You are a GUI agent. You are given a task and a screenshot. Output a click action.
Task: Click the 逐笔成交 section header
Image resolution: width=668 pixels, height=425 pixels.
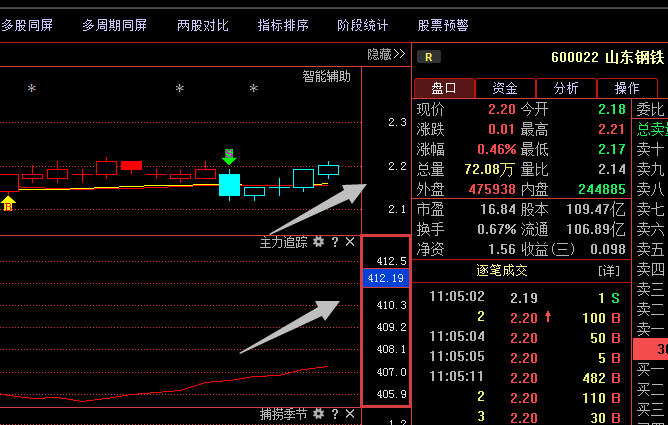pyautogui.click(x=502, y=270)
